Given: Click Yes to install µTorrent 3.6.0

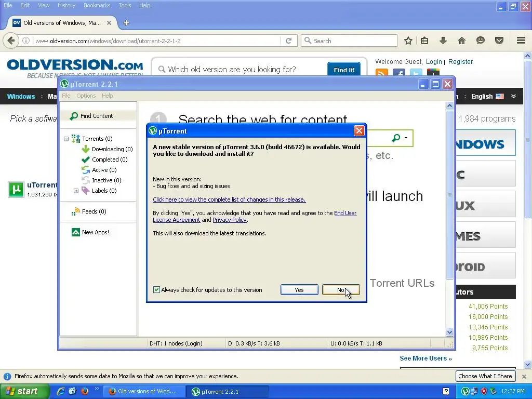Looking at the screenshot, I should pos(299,290).
